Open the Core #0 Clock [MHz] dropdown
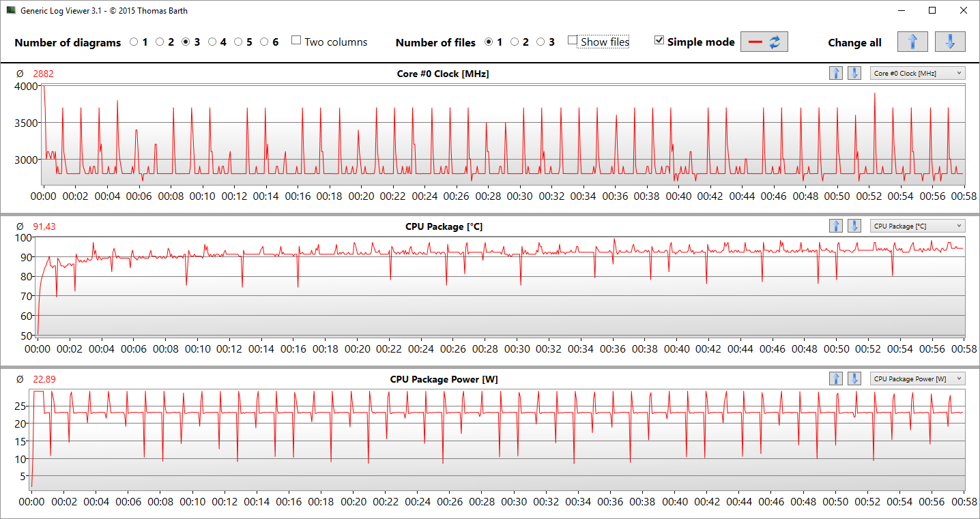 (x=917, y=73)
